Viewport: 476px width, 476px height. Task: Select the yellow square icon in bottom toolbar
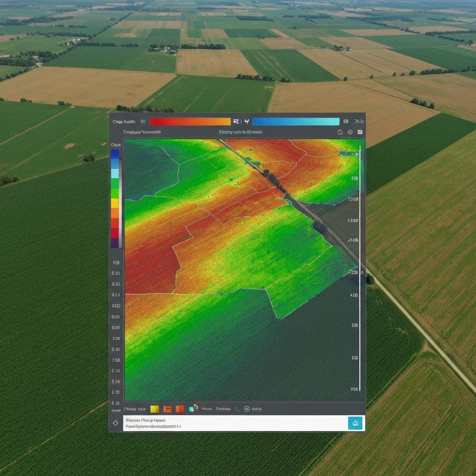tap(155, 409)
